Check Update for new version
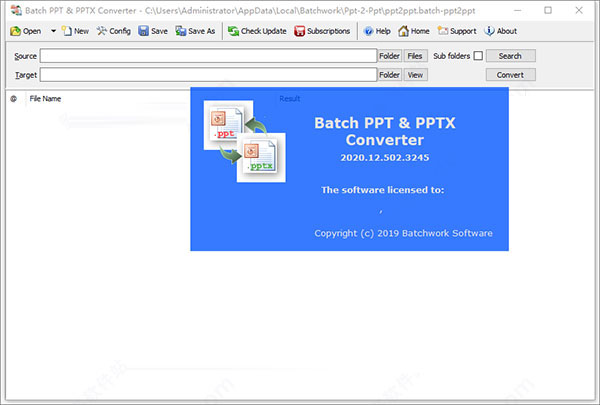The height and width of the screenshot is (405, 600). pos(257,31)
